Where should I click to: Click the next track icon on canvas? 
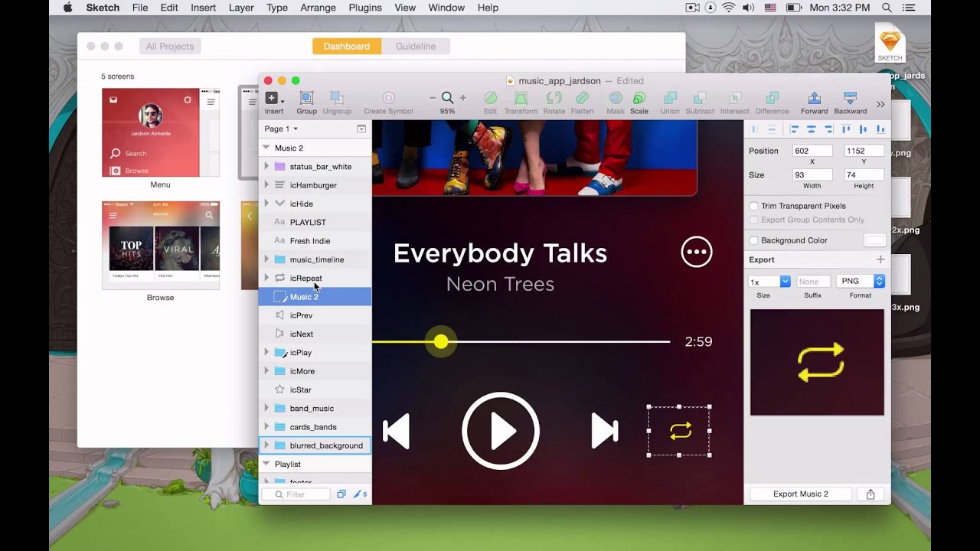click(x=605, y=432)
